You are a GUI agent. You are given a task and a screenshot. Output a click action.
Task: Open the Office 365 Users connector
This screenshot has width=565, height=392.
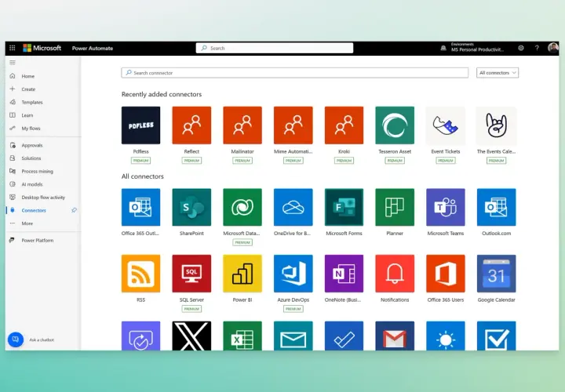446,274
